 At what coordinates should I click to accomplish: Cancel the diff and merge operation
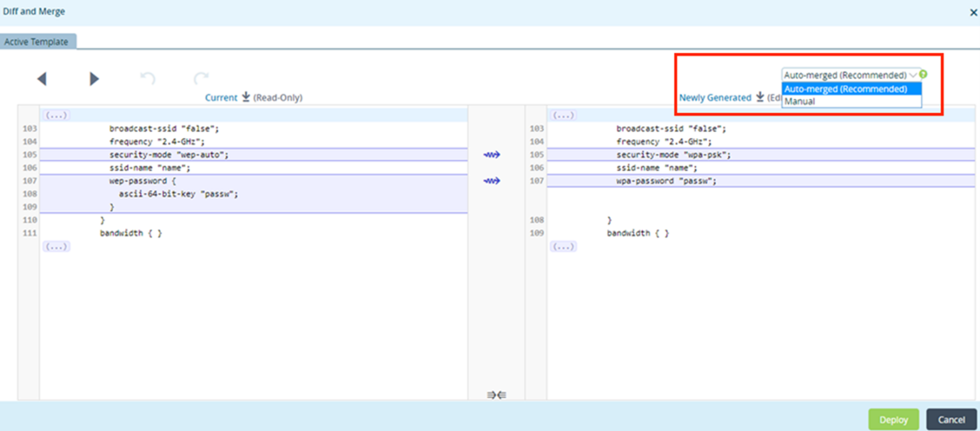951,420
